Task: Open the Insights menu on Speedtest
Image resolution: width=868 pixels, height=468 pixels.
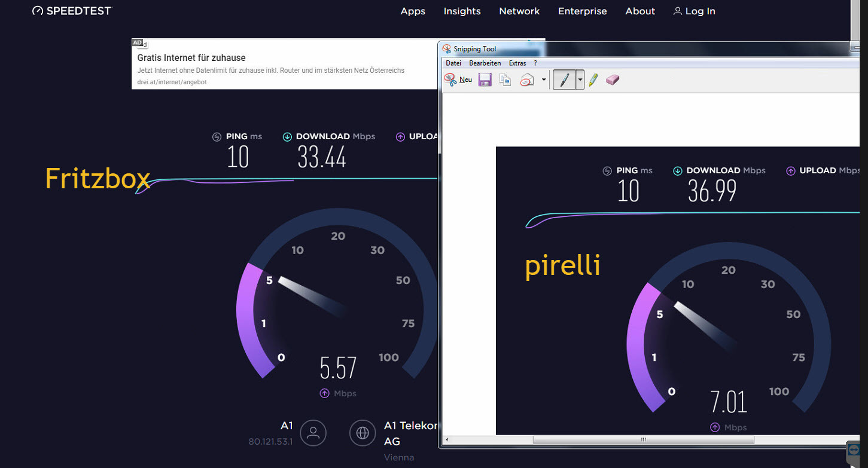Action: pyautogui.click(x=462, y=11)
